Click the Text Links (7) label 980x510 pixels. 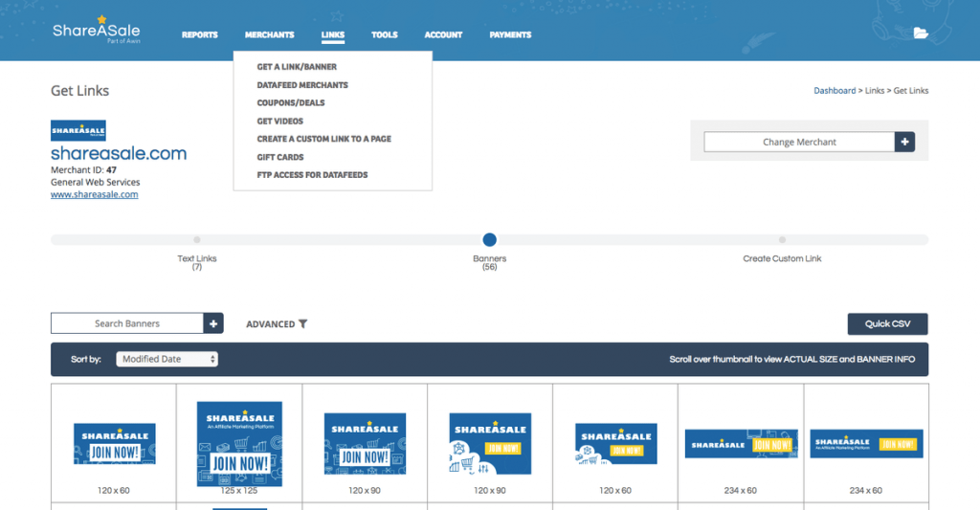click(x=197, y=262)
